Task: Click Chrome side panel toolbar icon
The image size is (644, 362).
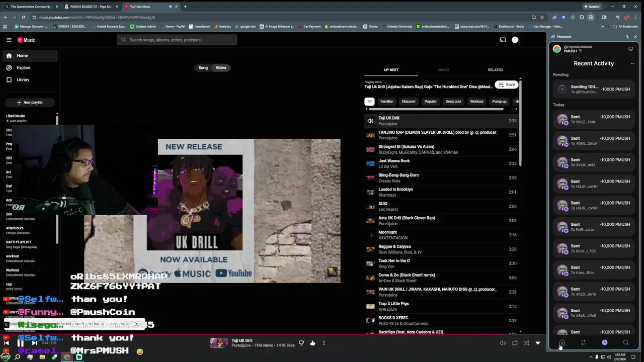Action: coord(591,17)
